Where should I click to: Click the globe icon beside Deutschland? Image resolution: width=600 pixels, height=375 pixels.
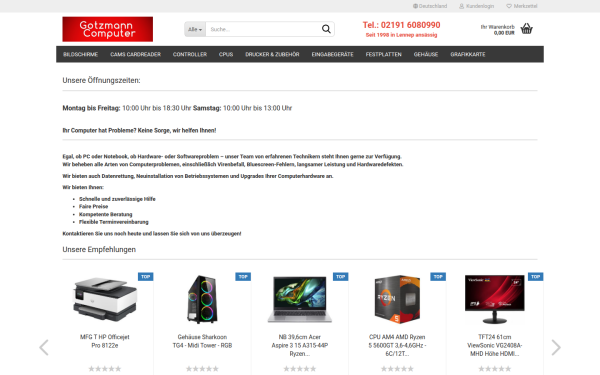pos(415,6)
